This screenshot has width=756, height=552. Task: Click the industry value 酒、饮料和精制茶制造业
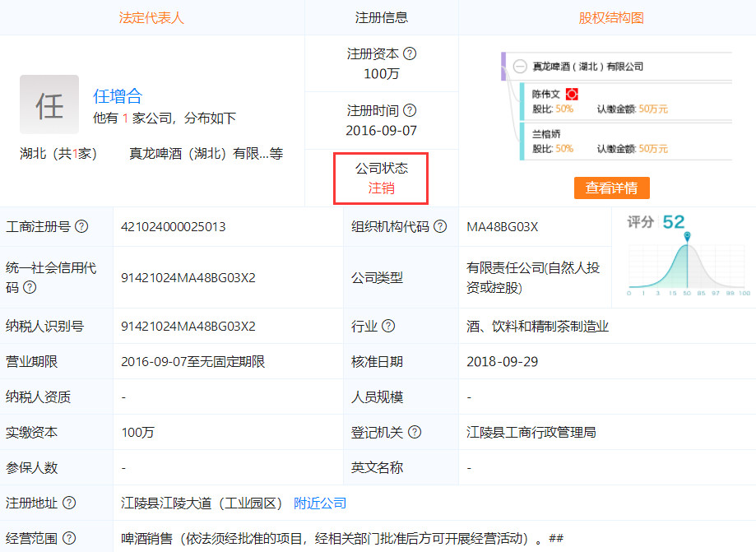click(x=537, y=327)
